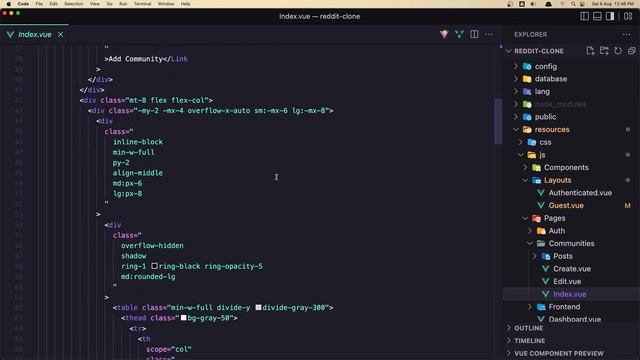
Task: Click the "align-middle" class line
Action: [138, 173]
